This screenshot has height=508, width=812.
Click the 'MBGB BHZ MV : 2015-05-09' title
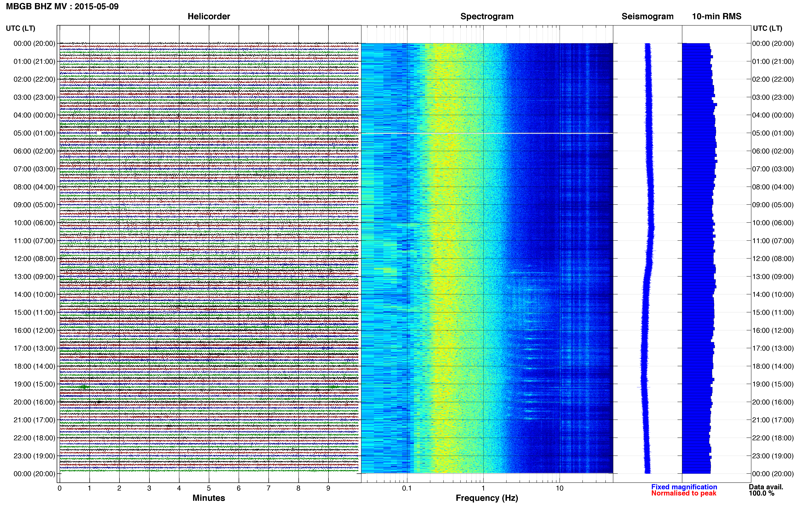coord(62,6)
